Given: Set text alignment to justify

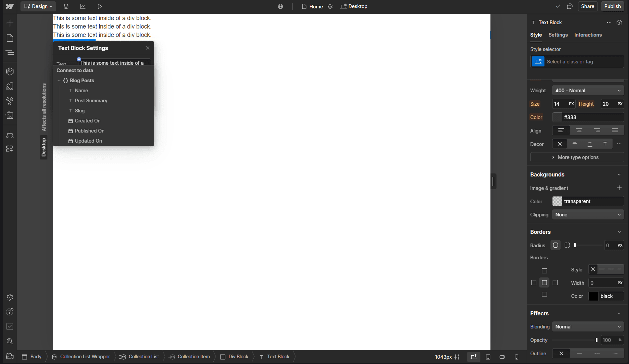Looking at the screenshot, I should coord(615,131).
